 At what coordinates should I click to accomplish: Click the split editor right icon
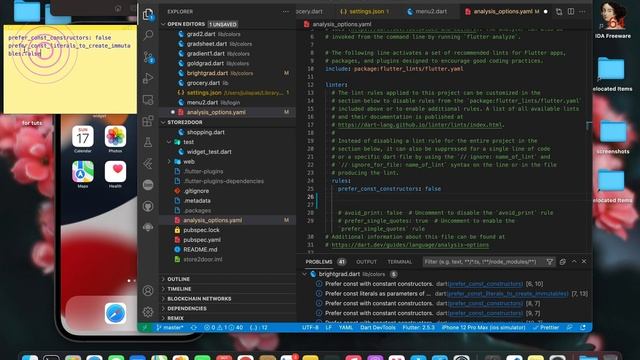[x=571, y=11]
